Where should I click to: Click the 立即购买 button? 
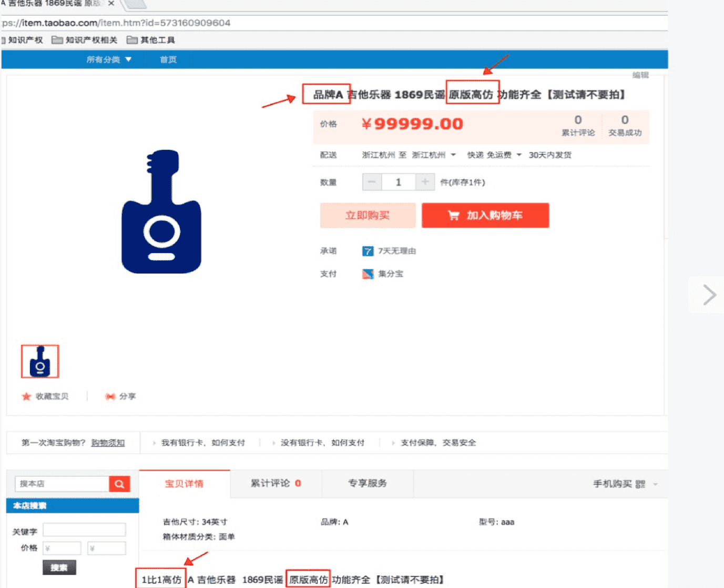368,215
